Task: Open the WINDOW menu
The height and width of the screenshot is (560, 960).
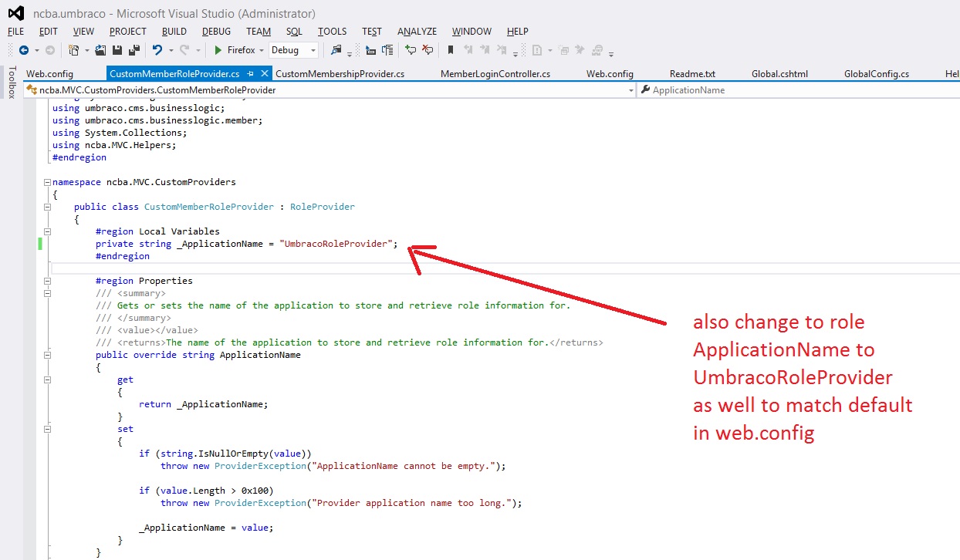Action: [472, 32]
